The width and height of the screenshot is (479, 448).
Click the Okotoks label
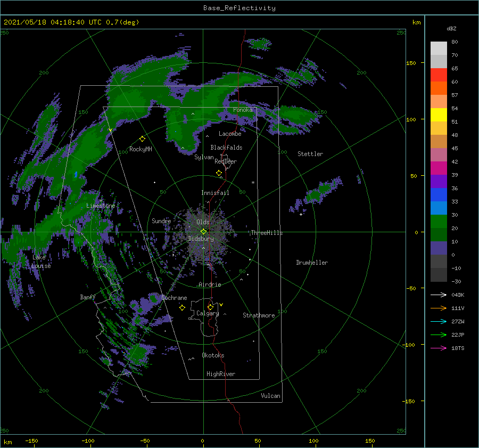213,355
